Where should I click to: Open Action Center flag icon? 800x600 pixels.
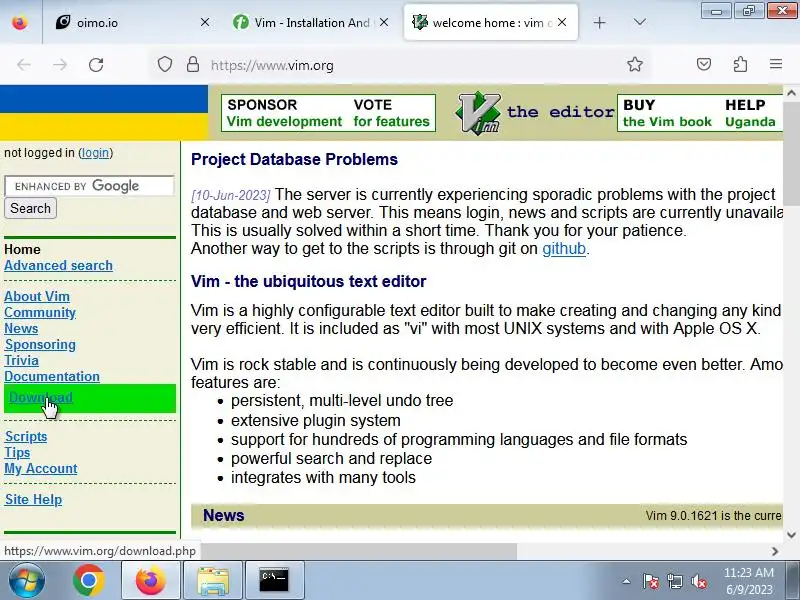(651, 581)
